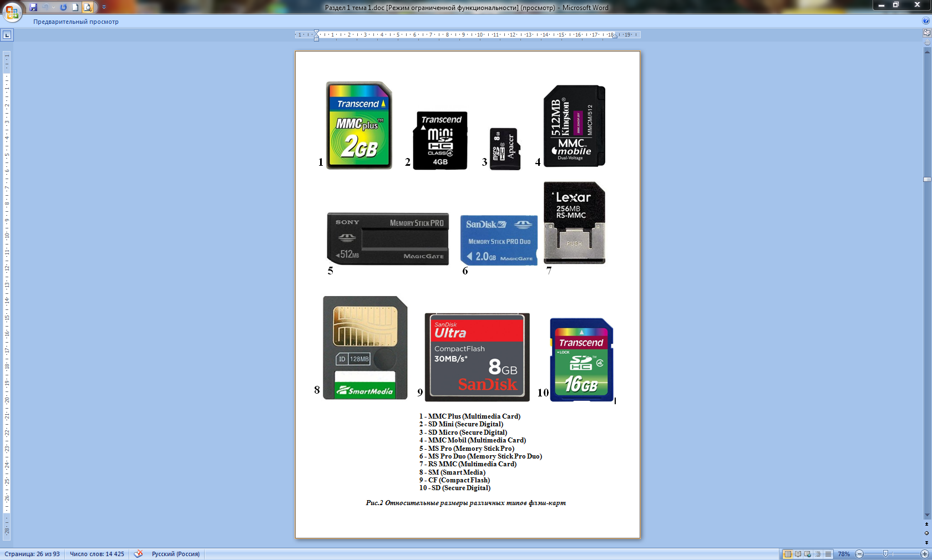This screenshot has width=932, height=560.
Task: Switch to Web Layout view
Action: pyautogui.click(x=808, y=554)
